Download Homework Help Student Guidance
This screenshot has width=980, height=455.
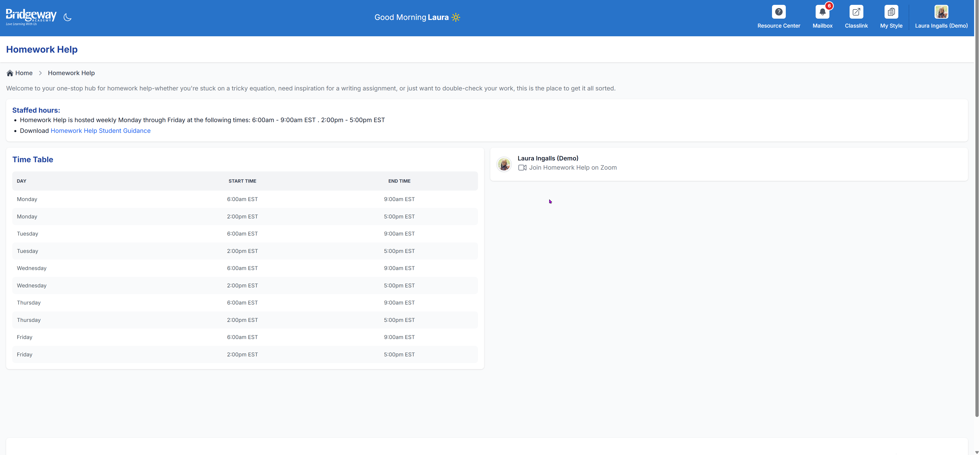click(x=101, y=131)
